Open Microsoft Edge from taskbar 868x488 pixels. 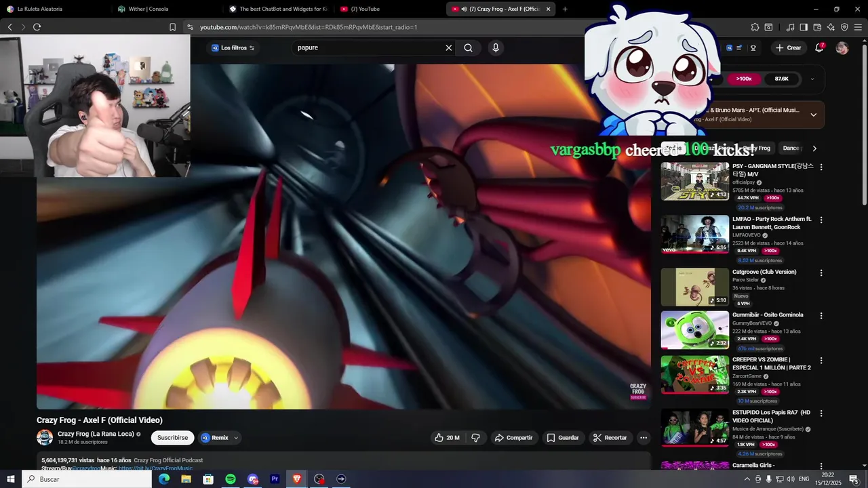[x=164, y=479]
